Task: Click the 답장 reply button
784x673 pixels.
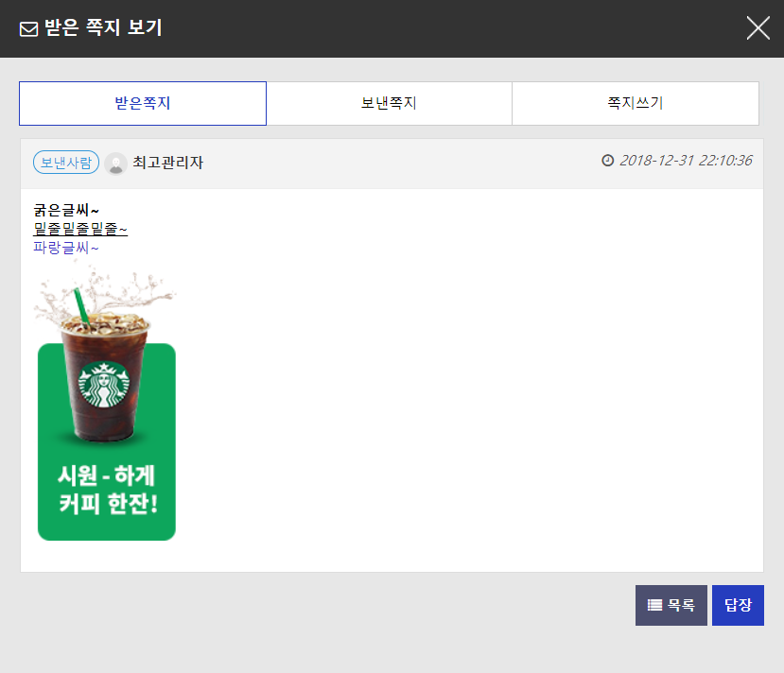Action: (738, 605)
